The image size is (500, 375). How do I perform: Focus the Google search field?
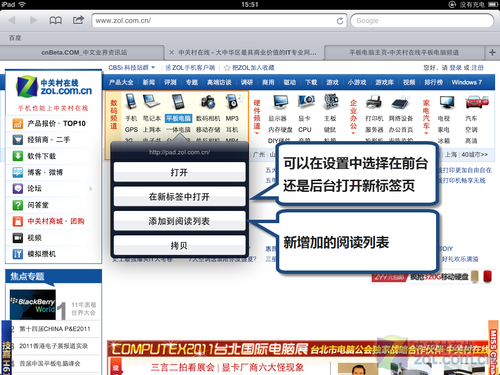(422, 21)
